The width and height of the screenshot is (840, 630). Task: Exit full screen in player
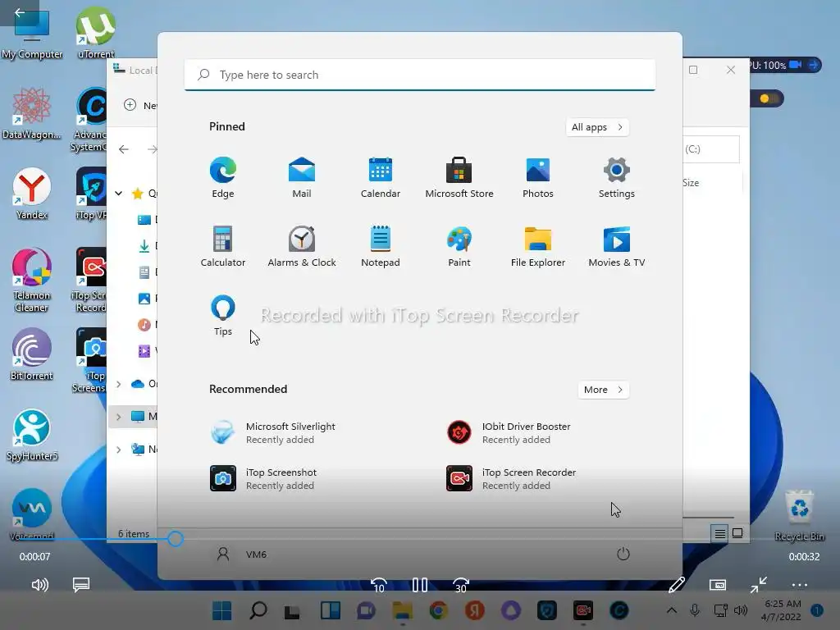click(x=759, y=584)
